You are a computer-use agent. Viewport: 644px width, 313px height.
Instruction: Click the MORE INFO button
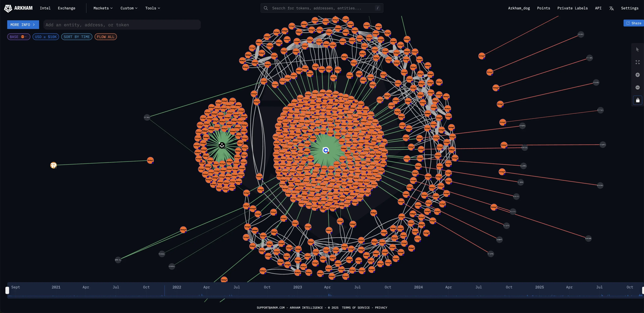click(23, 25)
